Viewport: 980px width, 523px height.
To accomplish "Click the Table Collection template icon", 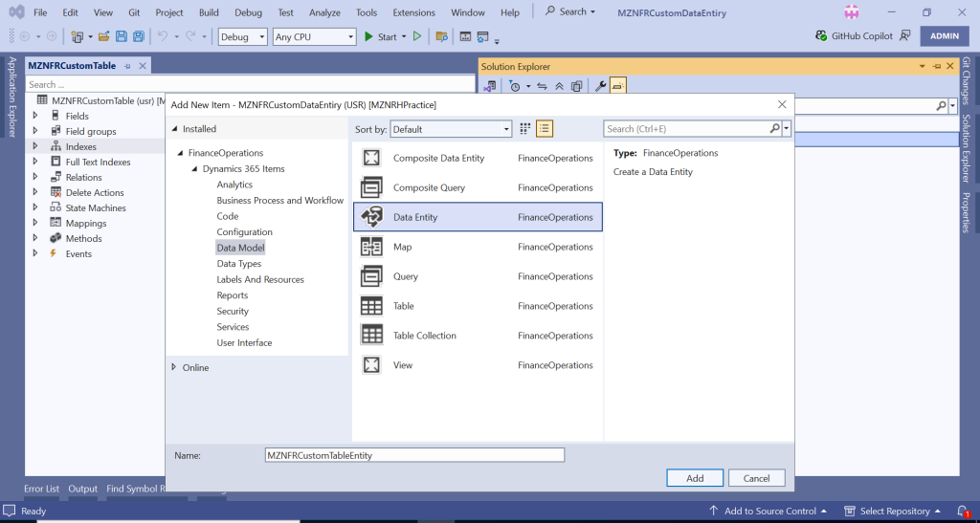I will click(x=372, y=336).
